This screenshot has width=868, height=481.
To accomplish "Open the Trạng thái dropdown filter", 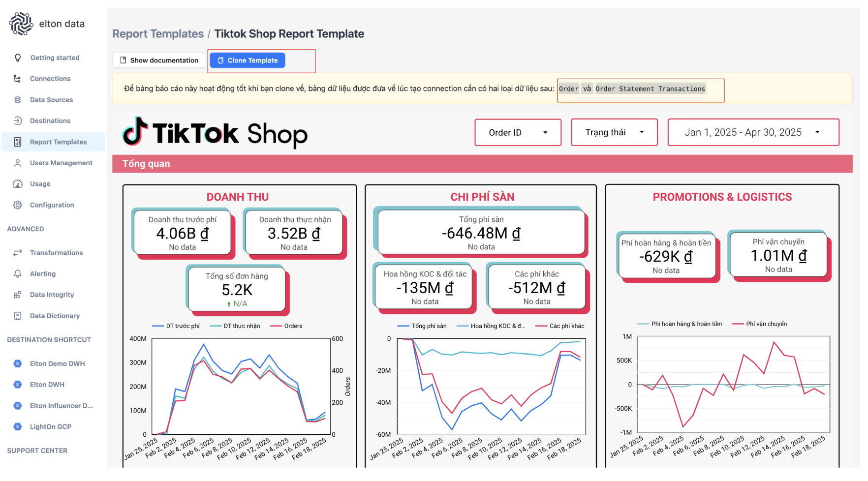I will point(614,132).
